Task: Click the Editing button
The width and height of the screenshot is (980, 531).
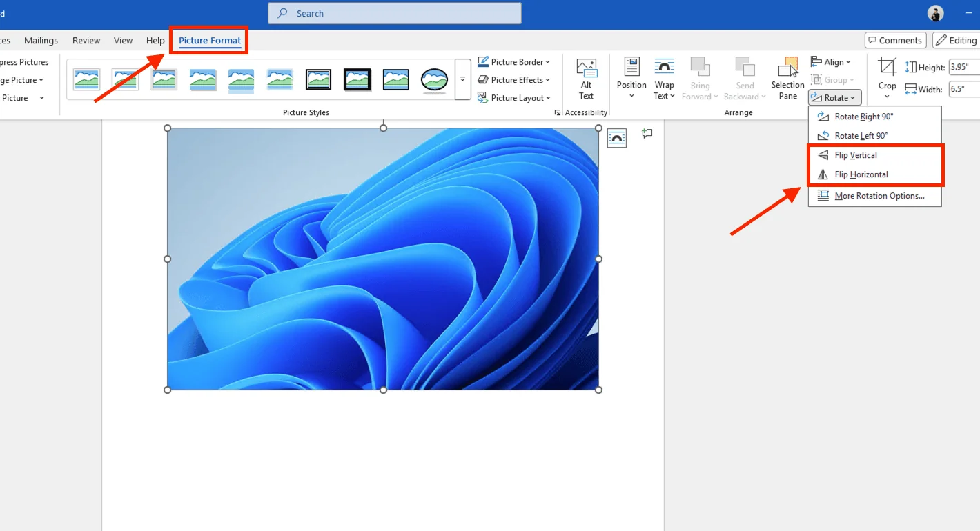Action: click(959, 39)
